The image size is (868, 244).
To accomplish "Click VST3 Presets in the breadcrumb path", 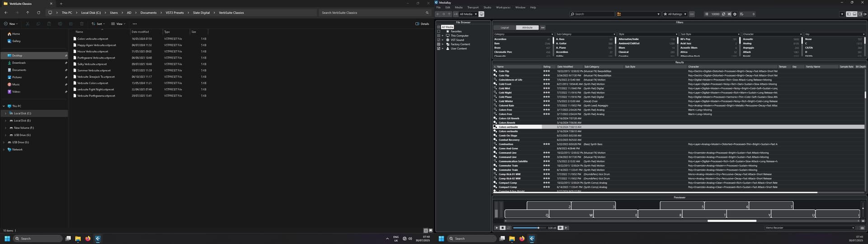I will [175, 13].
